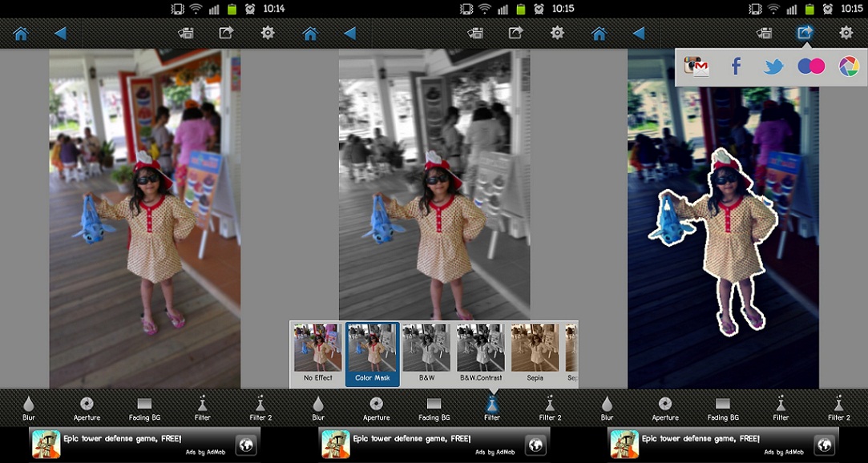
Task: Open Filter 2 tab in share-popup screen
Action: [838, 409]
